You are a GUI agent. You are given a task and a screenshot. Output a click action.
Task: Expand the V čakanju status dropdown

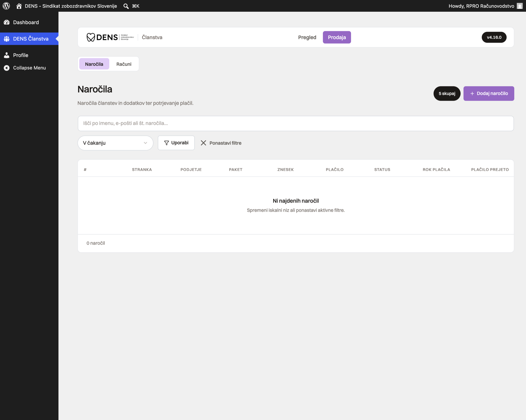[x=115, y=143]
